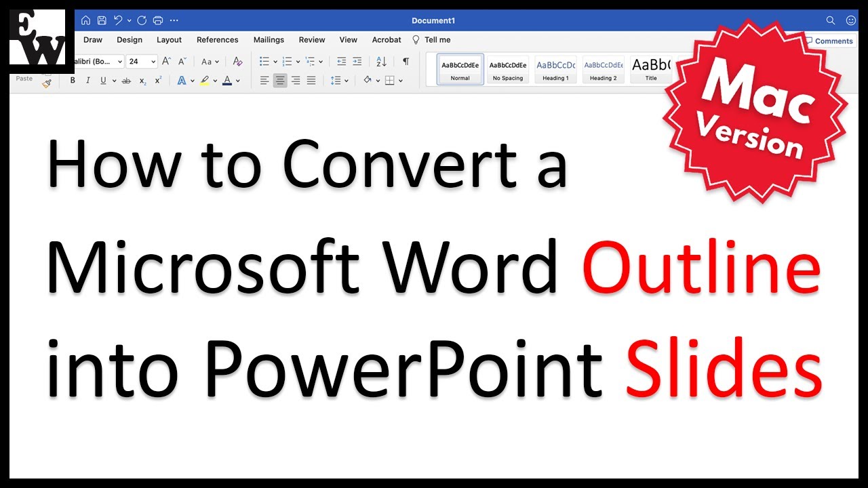
Task: Decrease the paragraph indent
Action: (342, 62)
